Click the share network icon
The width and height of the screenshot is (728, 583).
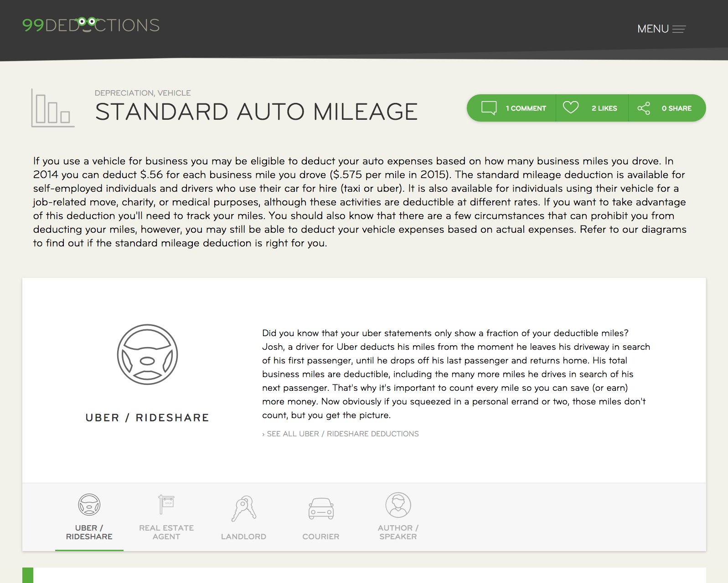tap(644, 108)
